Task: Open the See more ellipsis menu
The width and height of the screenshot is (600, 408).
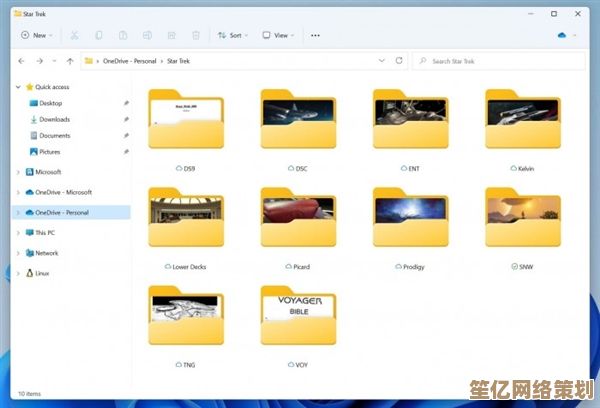Action: (x=316, y=35)
